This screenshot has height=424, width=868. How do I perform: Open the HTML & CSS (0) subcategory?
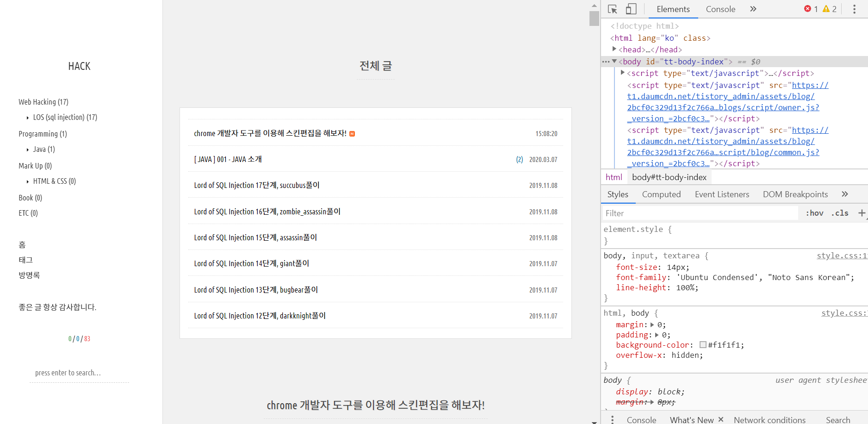(54, 181)
